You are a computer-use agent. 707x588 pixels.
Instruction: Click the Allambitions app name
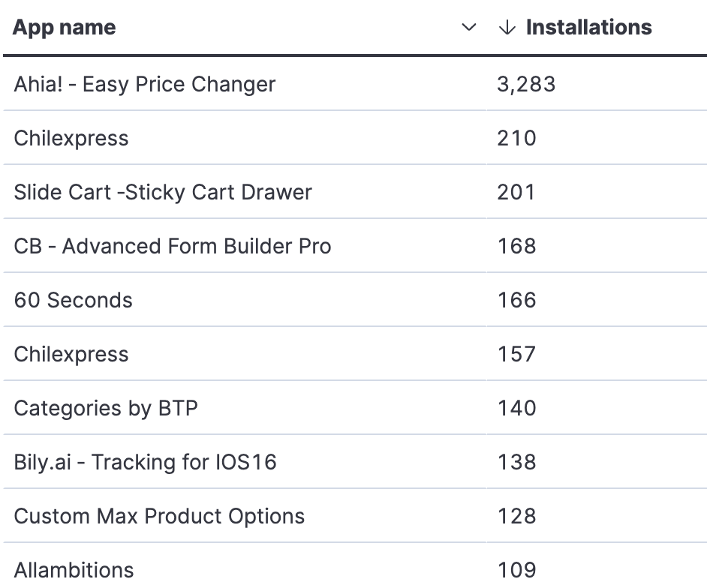(74, 570)
